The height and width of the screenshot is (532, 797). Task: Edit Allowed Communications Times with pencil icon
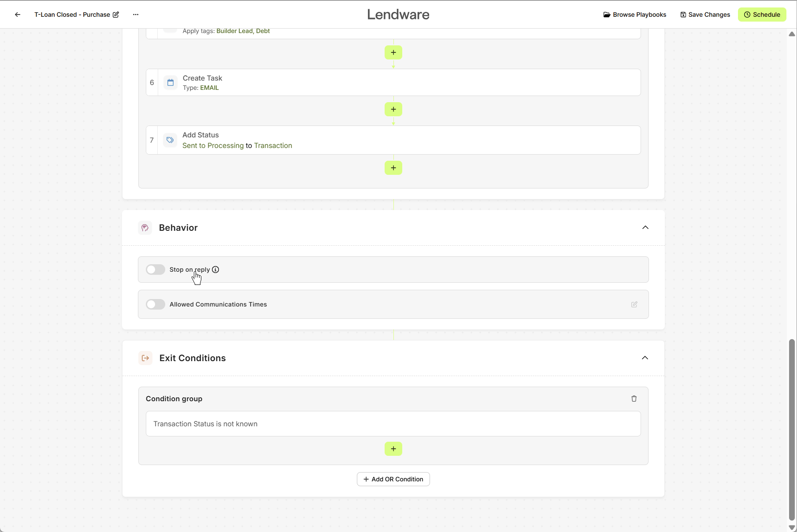click(x=634, y=304)
